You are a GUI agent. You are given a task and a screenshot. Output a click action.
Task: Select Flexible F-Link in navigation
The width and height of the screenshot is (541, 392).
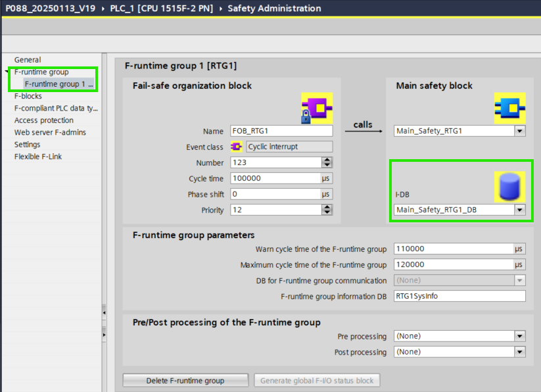point(38,157)
